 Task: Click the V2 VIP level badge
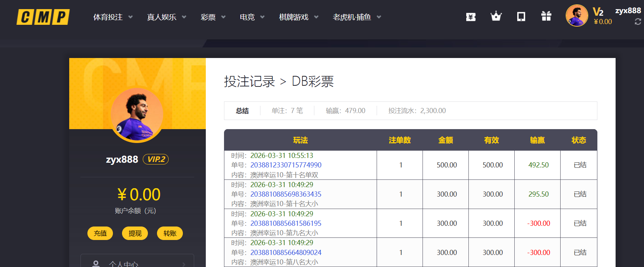(x=598, y=12)
